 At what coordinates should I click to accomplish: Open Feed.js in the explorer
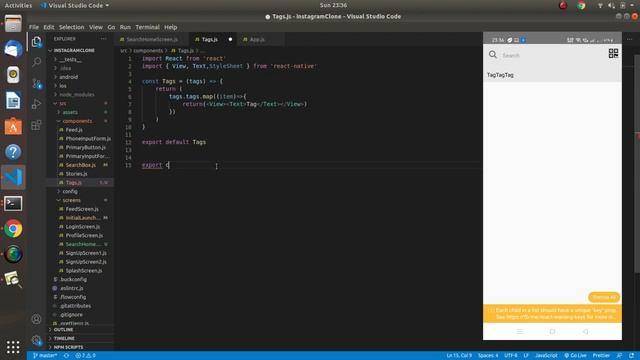point(74,130)
